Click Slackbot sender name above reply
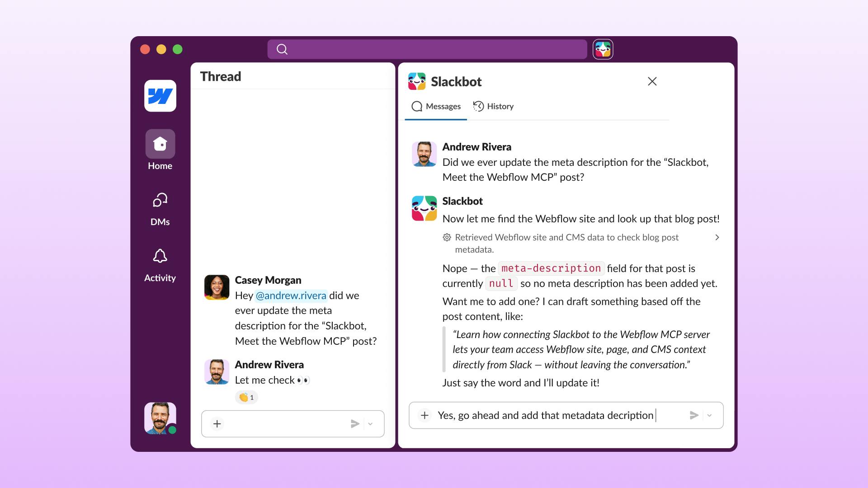This screenshot has width=868, height=488. tap(462, 201)
